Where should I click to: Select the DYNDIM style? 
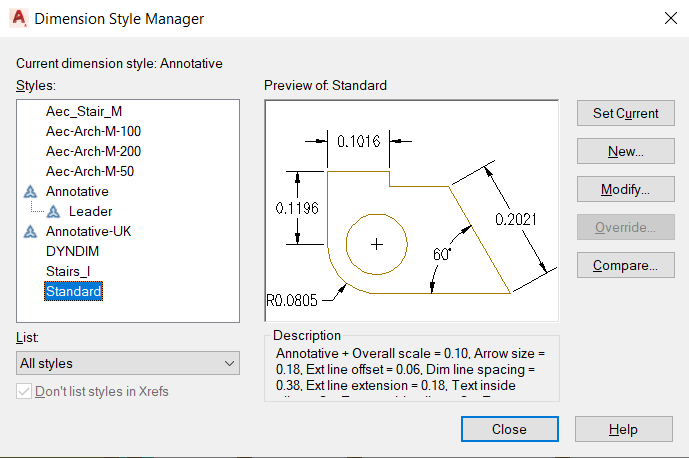pos(73,251)
